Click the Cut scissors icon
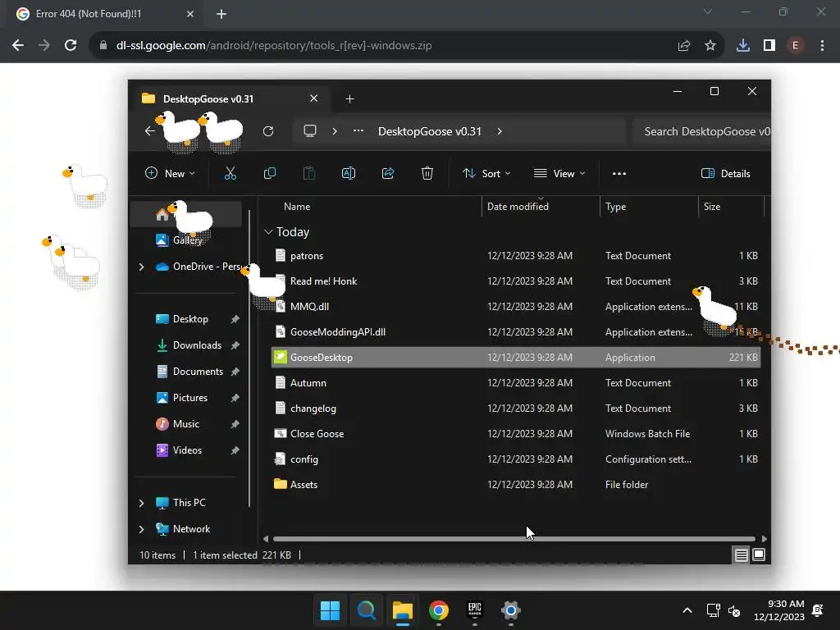The height and width of the screenshot is (630, 840). 230,173
